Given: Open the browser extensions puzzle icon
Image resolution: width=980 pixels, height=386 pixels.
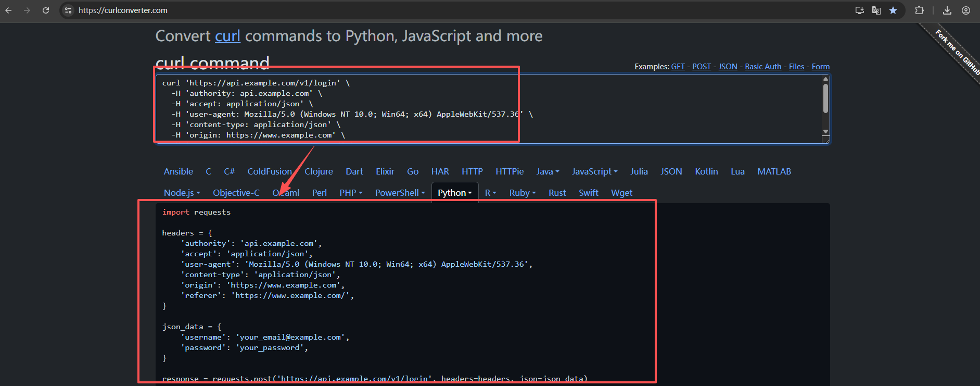Looking at the screenshot, I should click(919, 10).
